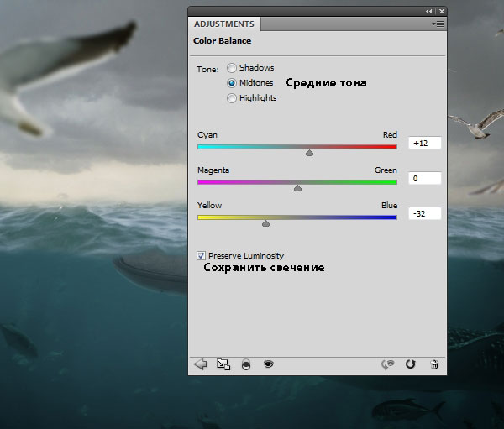This screenshot has width=504, height=429.
Task: Click the Color Balance heading
Action: (222, 41)
